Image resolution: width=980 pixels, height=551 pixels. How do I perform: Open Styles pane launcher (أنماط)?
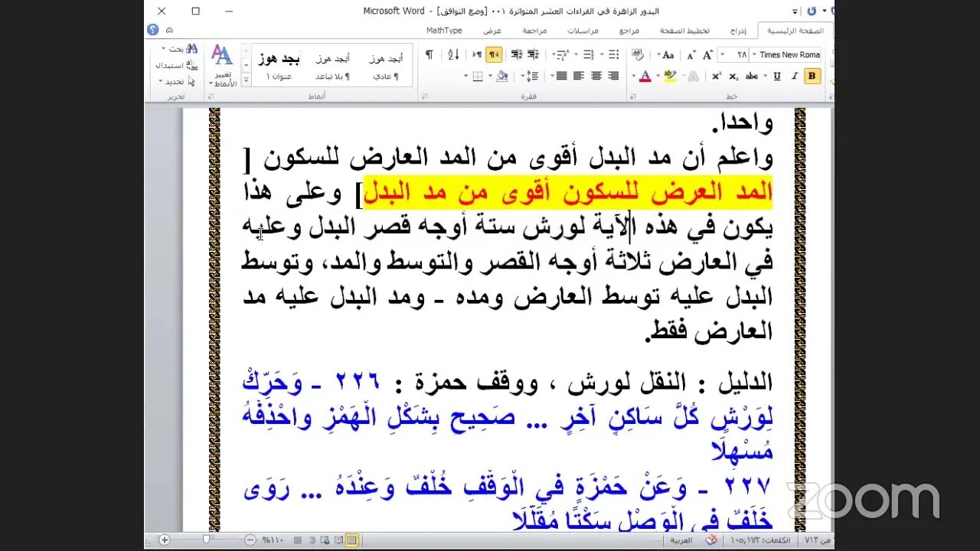[211, 97]
